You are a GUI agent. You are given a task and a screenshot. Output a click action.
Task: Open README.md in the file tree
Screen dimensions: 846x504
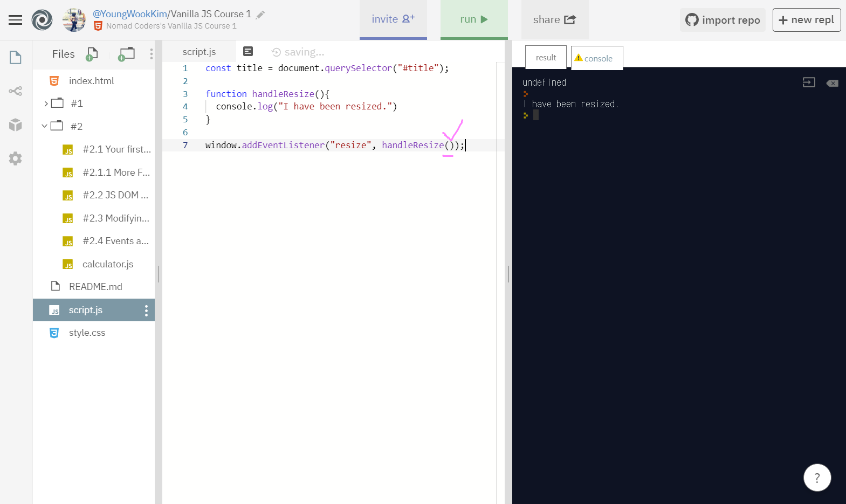click(x=94, y=287)
